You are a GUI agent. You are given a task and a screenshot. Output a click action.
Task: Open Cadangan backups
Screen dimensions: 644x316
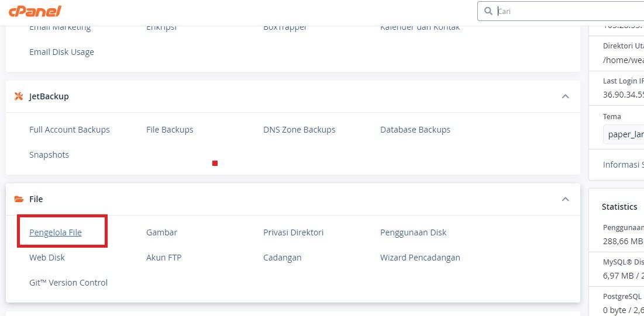[282, 258]
